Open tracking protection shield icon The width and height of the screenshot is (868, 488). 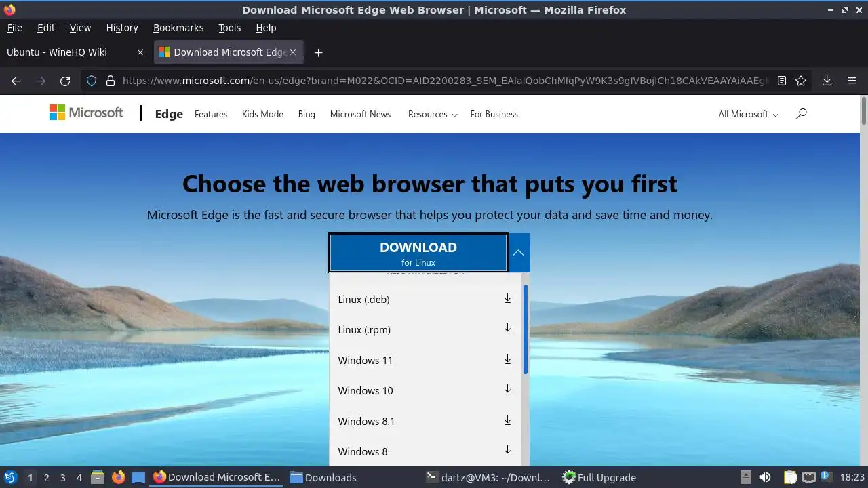[92, 81]
